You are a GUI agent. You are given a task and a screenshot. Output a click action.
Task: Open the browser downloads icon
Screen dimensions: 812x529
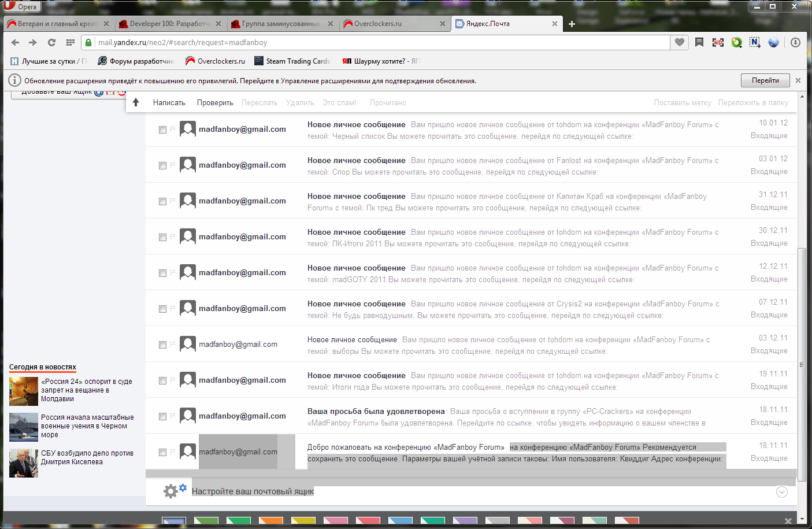tap(795, 42)
